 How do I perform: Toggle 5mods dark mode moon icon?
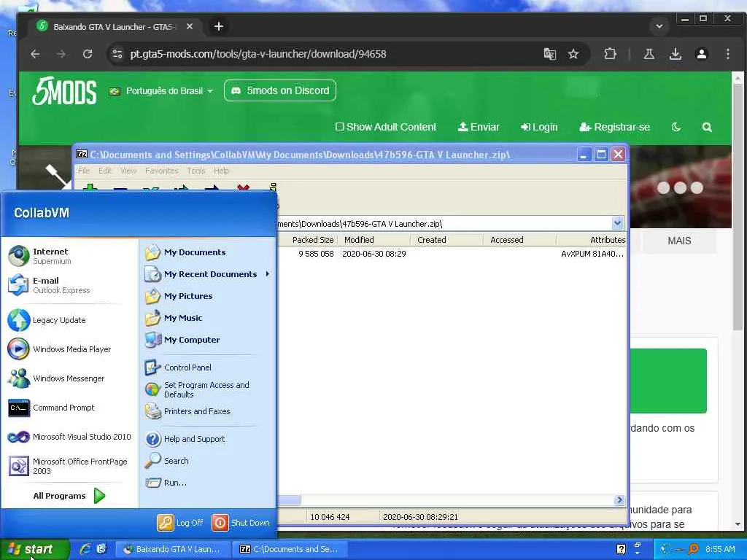point(676,127)
